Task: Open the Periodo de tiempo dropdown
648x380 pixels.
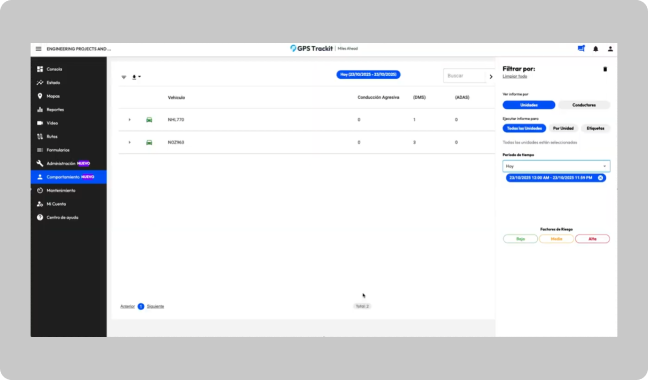Action: (x=556, y=166)
